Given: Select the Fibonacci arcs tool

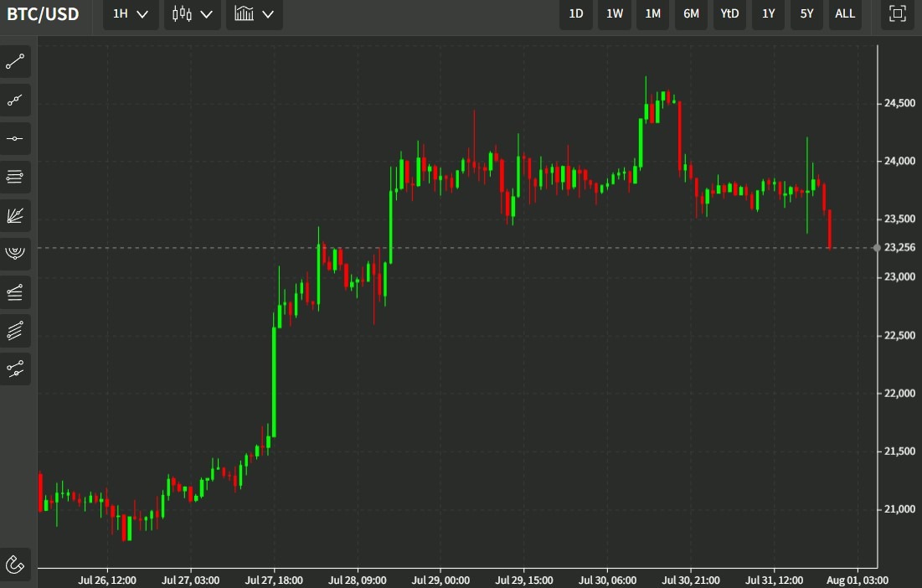Looking at the screenshot, I should (15, 254).
